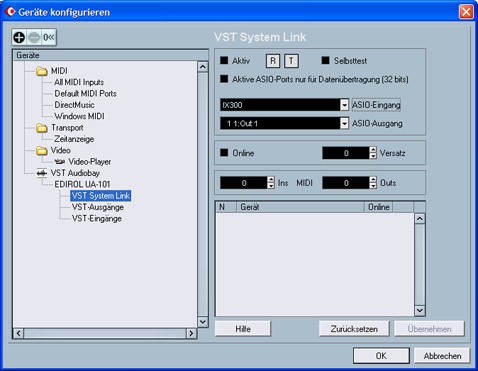Toggle the Online checkbox
Viewport: 478px width, 371px height.
coord(224,153)
